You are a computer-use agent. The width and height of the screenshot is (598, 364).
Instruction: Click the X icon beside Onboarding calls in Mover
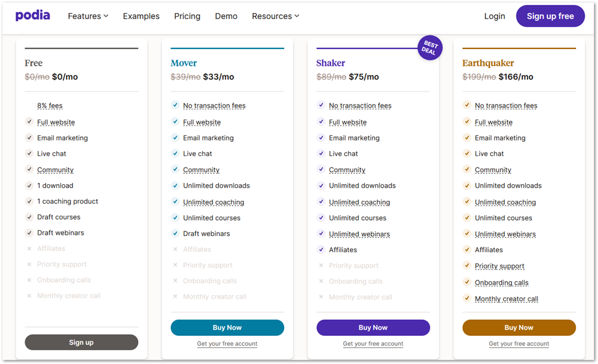[x=175, y=281]
